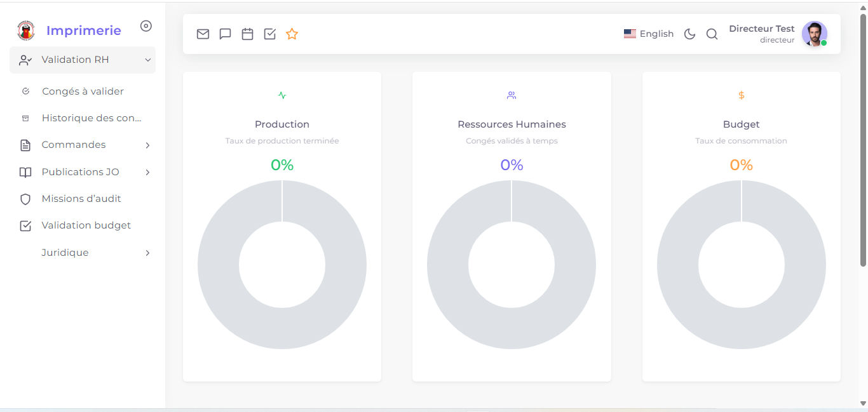Image resolution: width=868 pixels, height=412 pixels.
Task: Open the calendar icon in toolbar
Action: click(247, 34)
